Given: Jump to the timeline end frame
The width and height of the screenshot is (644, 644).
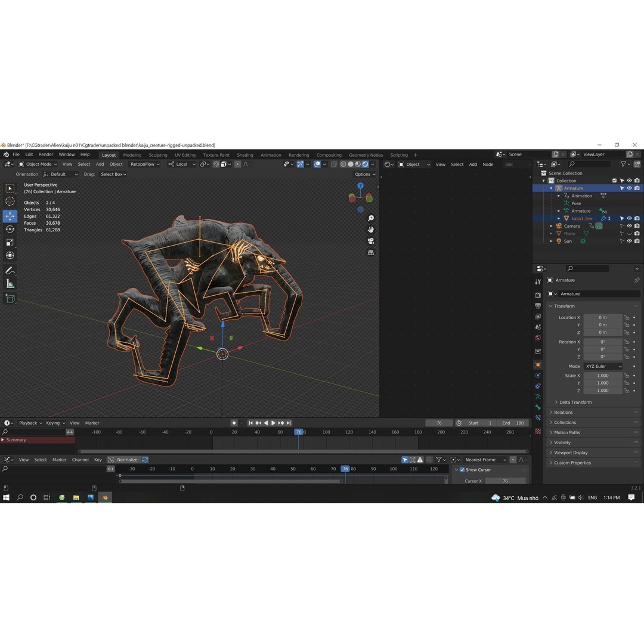Looking at the screenshot, I should click(x=289, y=423).
